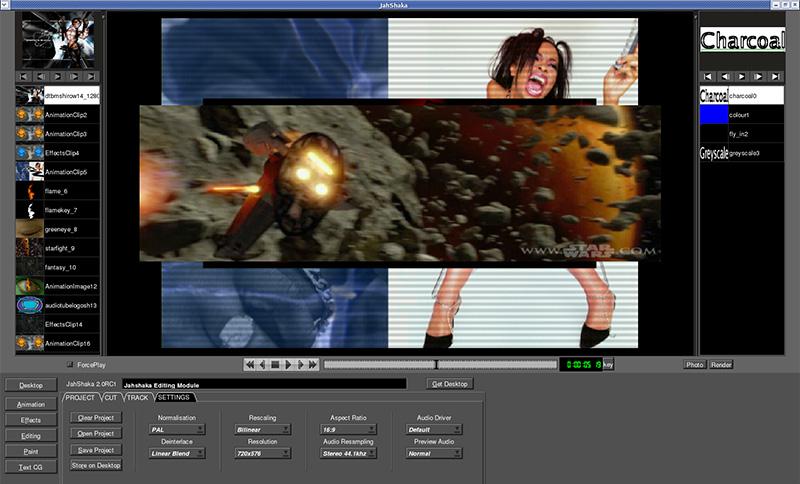Open the Effects module
800x484 pixels.
(x=31, y=420)
